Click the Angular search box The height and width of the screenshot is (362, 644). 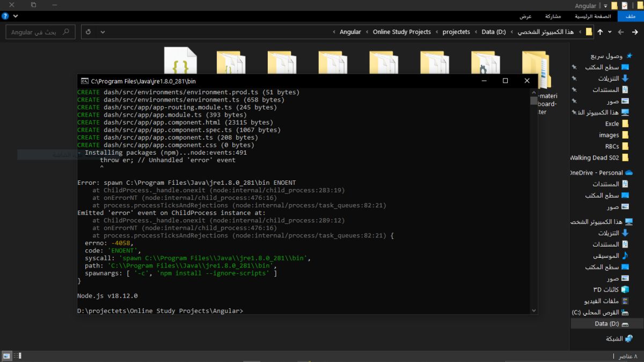40,32
